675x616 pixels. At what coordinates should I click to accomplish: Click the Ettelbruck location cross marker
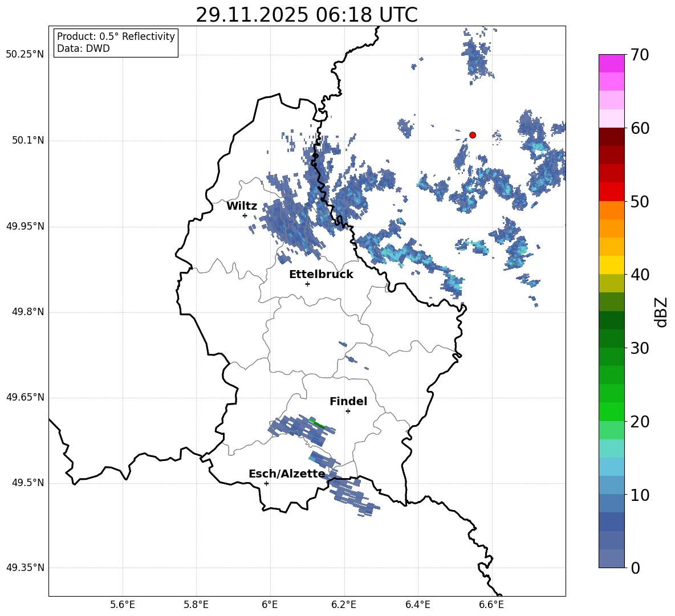click(x=307, y=284)
